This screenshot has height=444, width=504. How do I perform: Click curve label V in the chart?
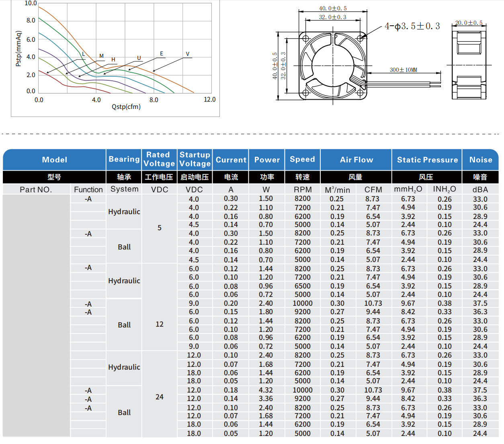coord(187,54)
